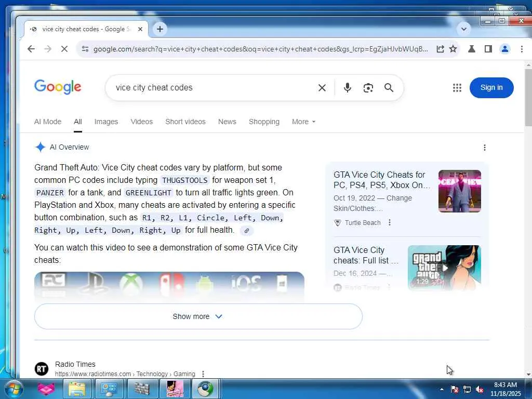Open Vice City game taskbar icon
The image size is (532, 399).
tap(175, 389)
